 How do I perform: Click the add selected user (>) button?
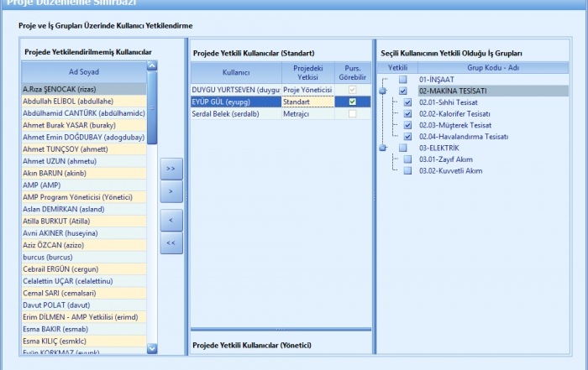tap(171, 192)
